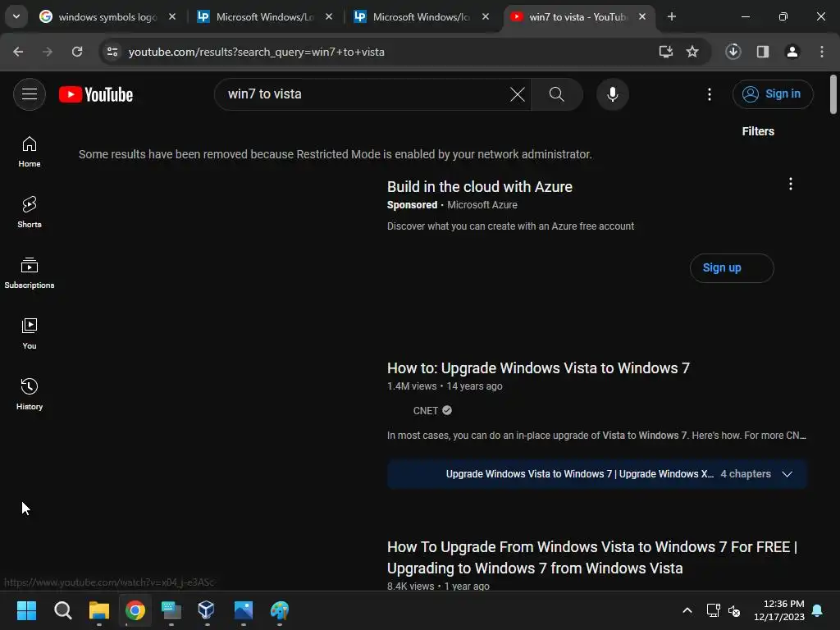840x630 pixels.
Task: Click the muted volume tray icon
Action: point(734,610)
